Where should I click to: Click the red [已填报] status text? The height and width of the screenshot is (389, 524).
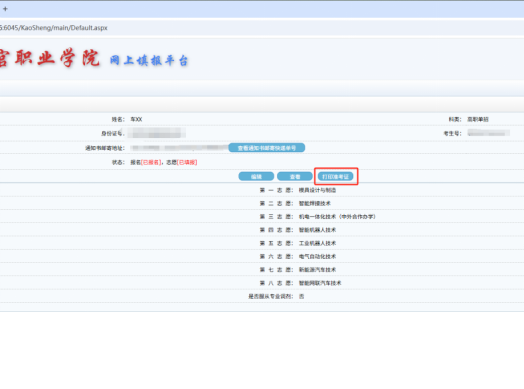click(x=187, y=162)
